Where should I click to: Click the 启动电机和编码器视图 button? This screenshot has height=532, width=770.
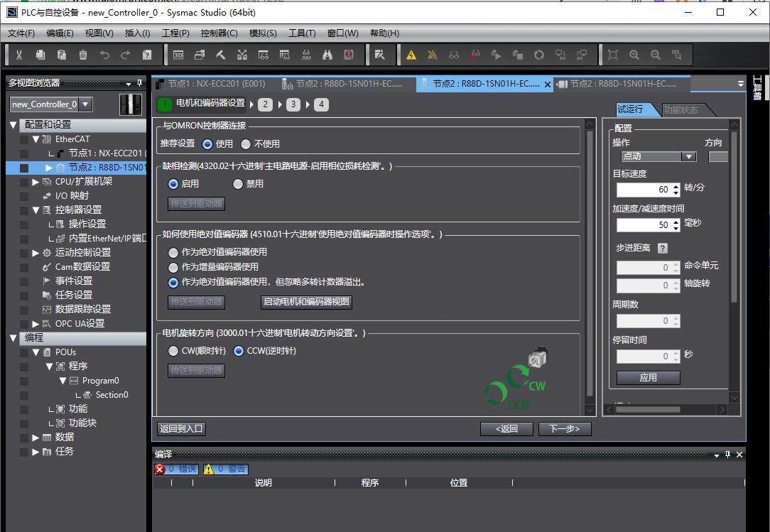[x=306, y=301]
